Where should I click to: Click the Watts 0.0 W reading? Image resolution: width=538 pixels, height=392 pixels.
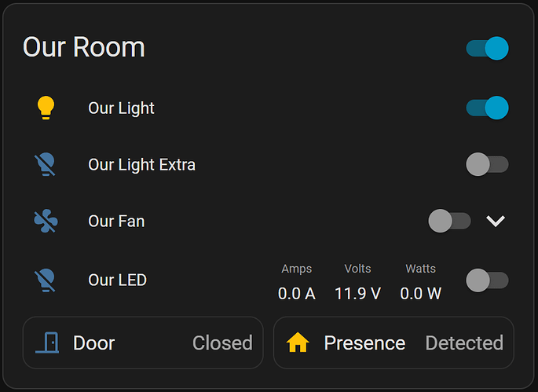click(420, 293)
